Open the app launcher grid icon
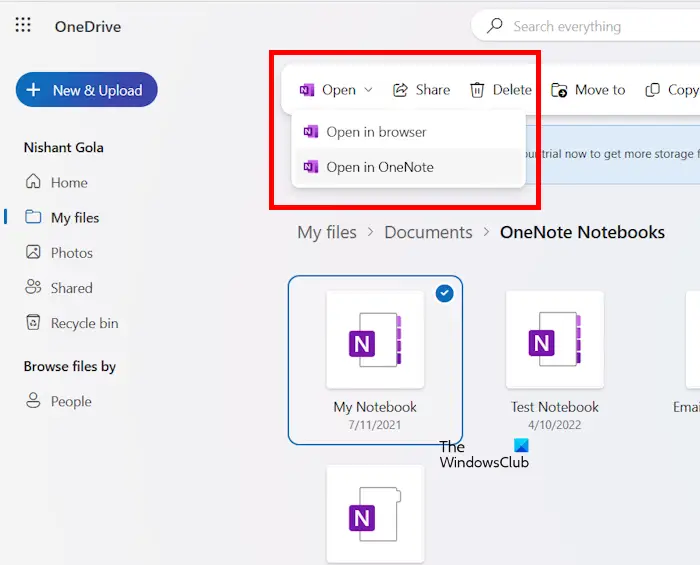700x565 pixels. point(23,25)
